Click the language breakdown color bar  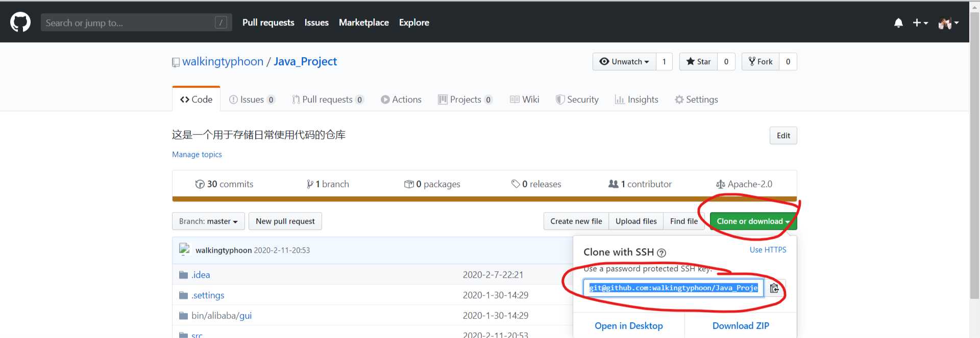484,199
